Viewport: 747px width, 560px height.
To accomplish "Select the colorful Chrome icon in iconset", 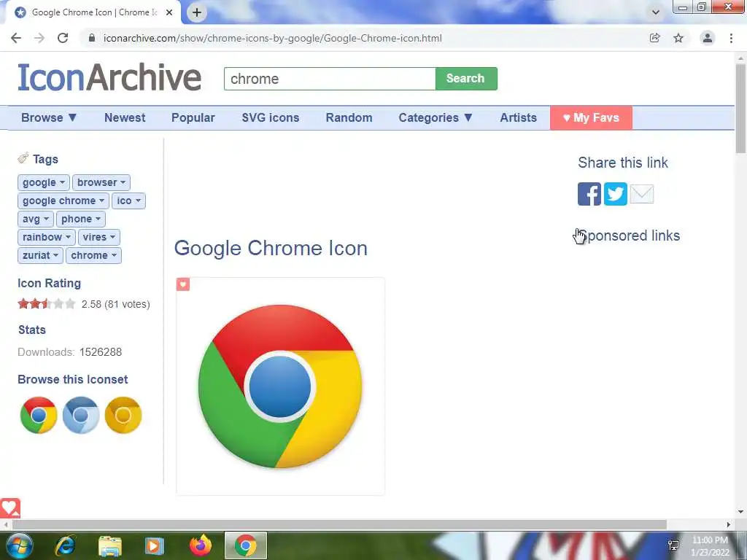I will click(x=39, y=415).
